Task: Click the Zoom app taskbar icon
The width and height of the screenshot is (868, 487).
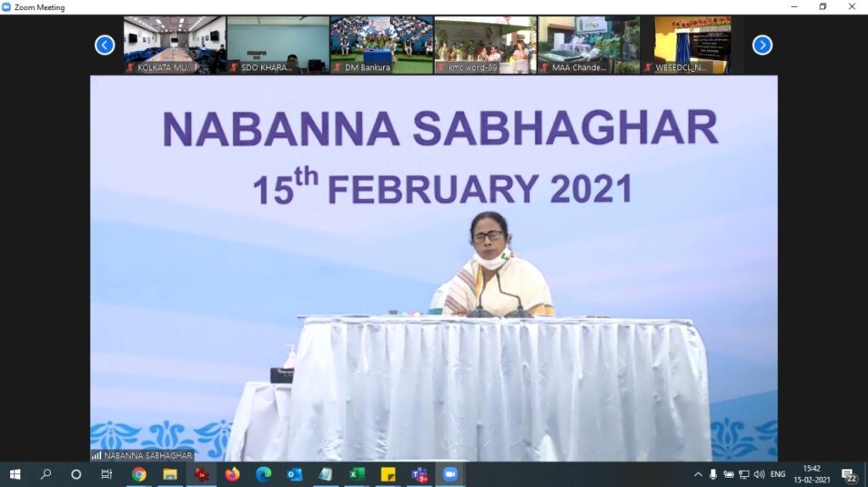Action: (450, 474)
